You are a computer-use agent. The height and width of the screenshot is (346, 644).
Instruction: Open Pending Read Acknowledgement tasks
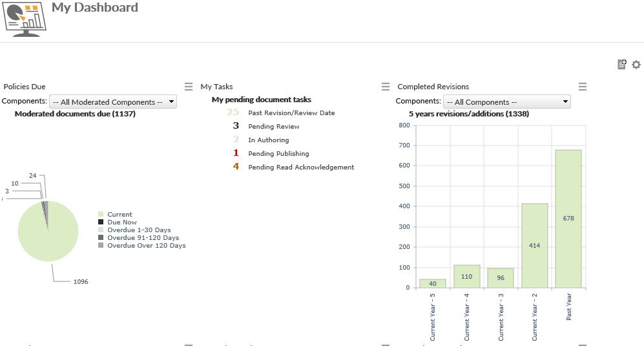[x=301, y=168]
